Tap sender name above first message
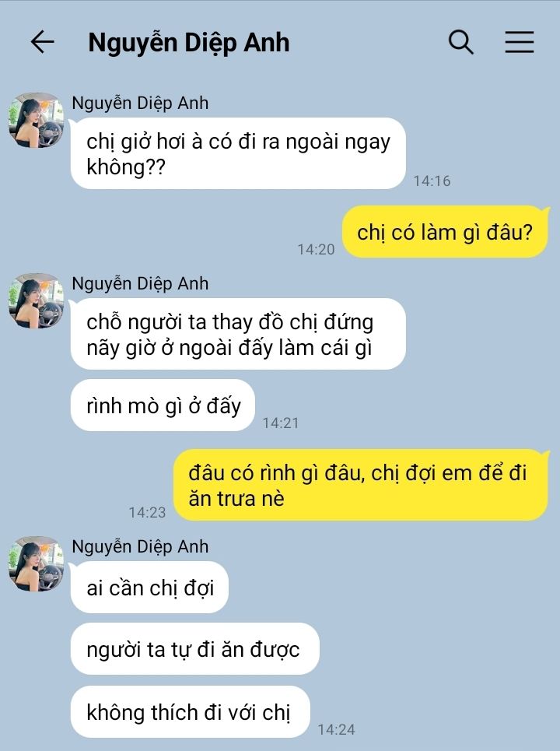Image resolution: width=560 pixels, height=751 pixels. (x=140, y=103)
